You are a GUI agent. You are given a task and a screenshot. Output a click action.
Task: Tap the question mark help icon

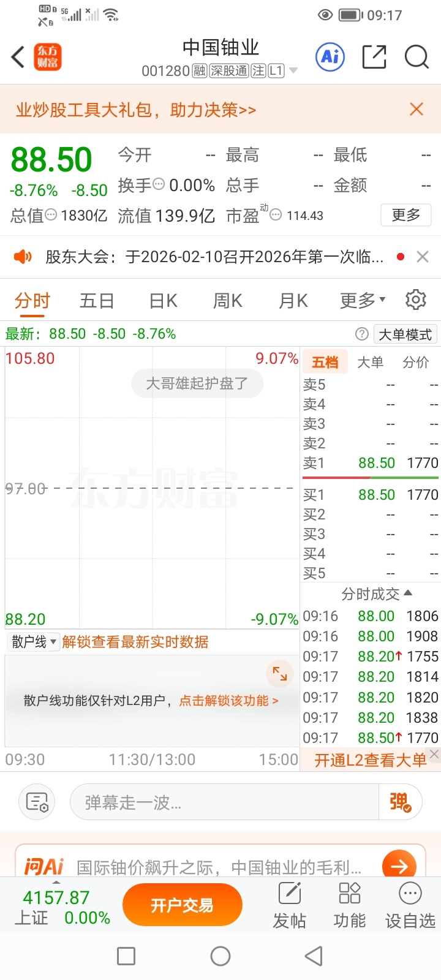362,334
